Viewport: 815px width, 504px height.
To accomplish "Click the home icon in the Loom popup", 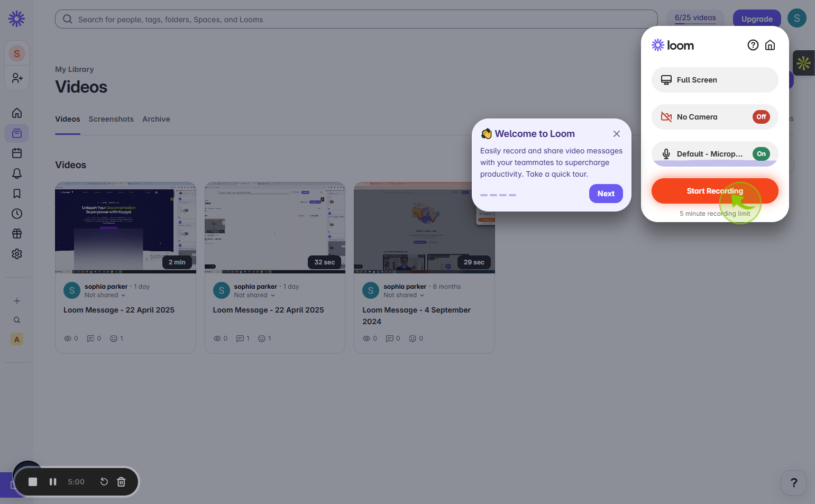I will coord(770,45).
